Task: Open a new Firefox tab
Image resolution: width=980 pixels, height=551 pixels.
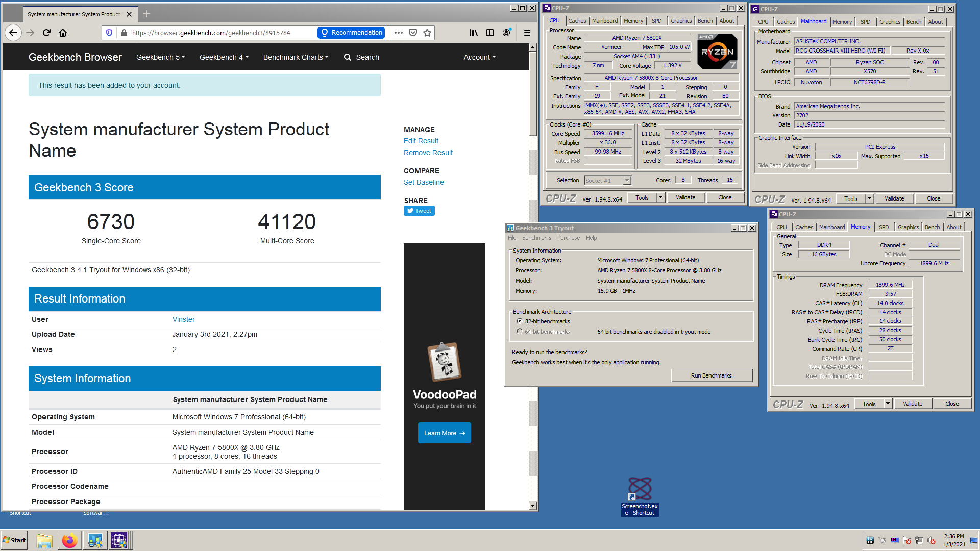Action: pyautogui.click(x=146, y=14)
